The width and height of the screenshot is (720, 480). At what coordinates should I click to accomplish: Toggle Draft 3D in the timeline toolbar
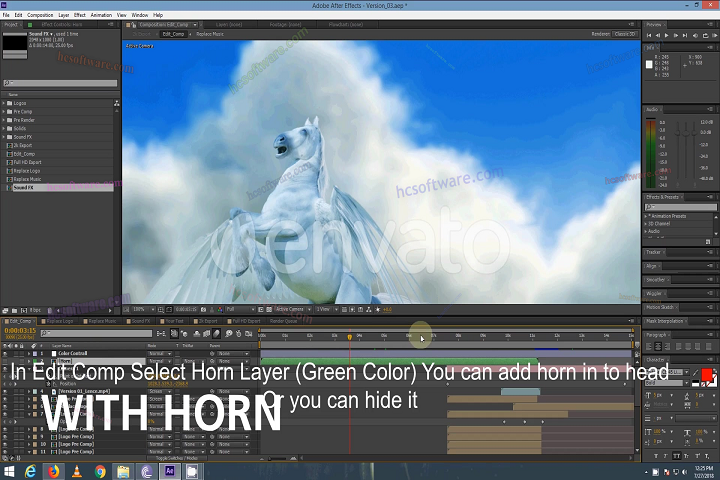click(184, 334)
